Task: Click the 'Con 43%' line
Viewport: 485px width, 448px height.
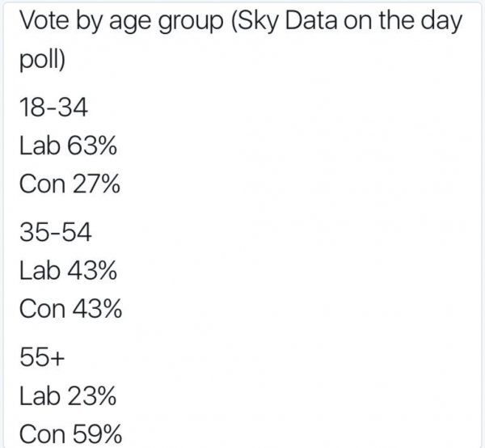Action: click(x=70, y=308)
